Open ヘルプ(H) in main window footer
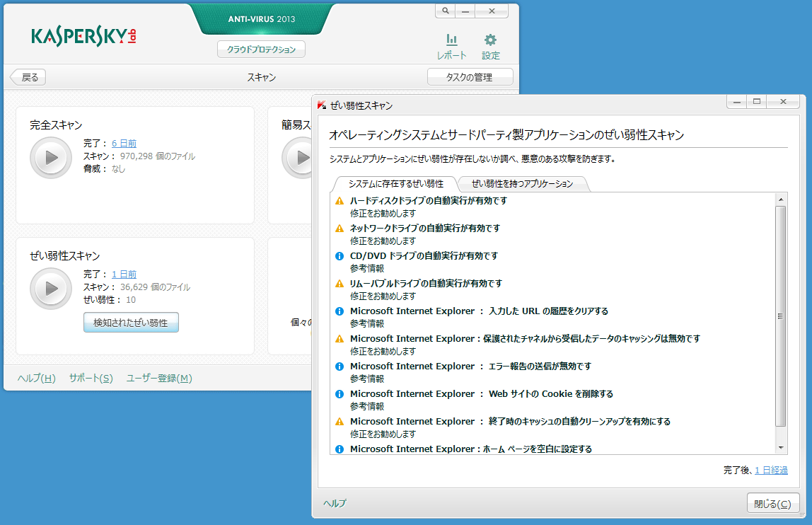The height and width of the screenshot is (525, 812). point(37,379)
